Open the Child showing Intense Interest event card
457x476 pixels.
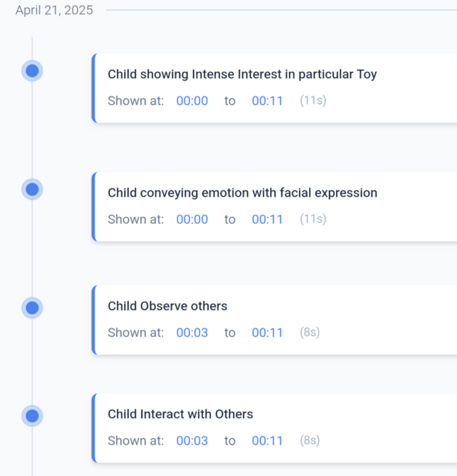pyautogui.click(x=242, y=74)
